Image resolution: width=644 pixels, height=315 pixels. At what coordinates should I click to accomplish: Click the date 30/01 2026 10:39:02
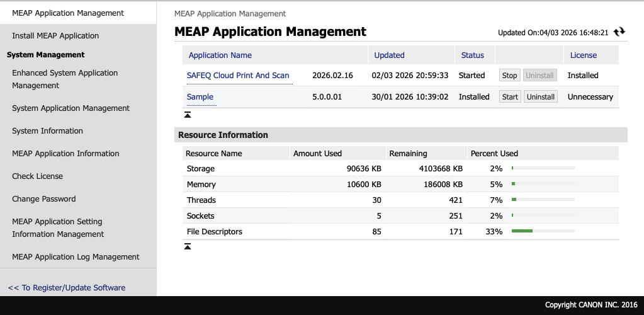coord(410,96)
